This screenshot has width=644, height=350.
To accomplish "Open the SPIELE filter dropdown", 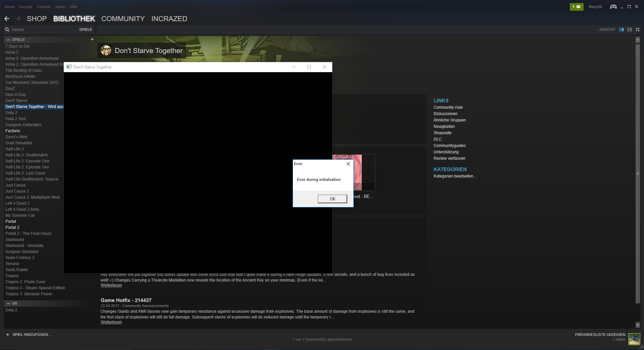I will click(86, 30).
